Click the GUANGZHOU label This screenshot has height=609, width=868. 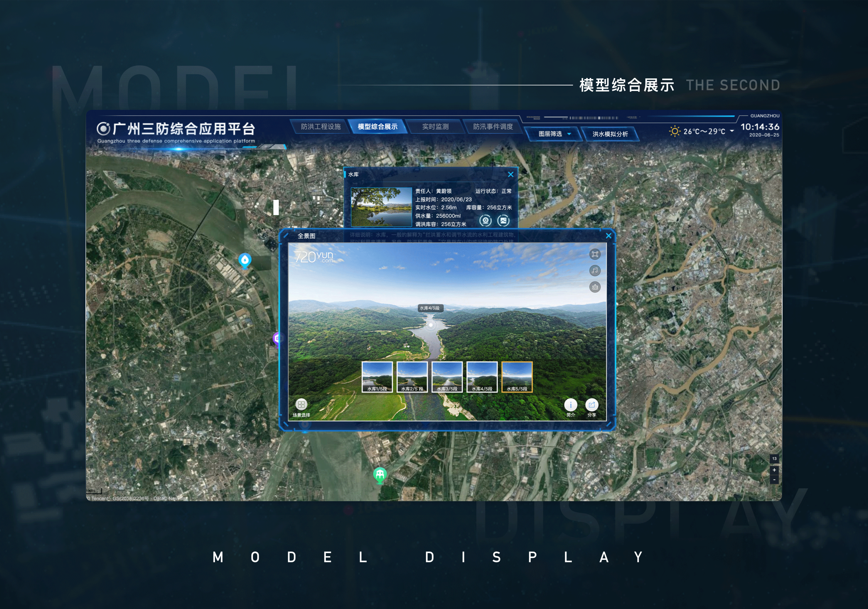(765, 116)
